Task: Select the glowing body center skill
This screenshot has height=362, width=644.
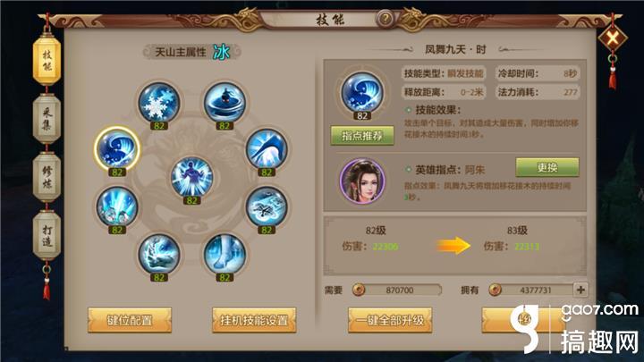Action: (191, 177)
